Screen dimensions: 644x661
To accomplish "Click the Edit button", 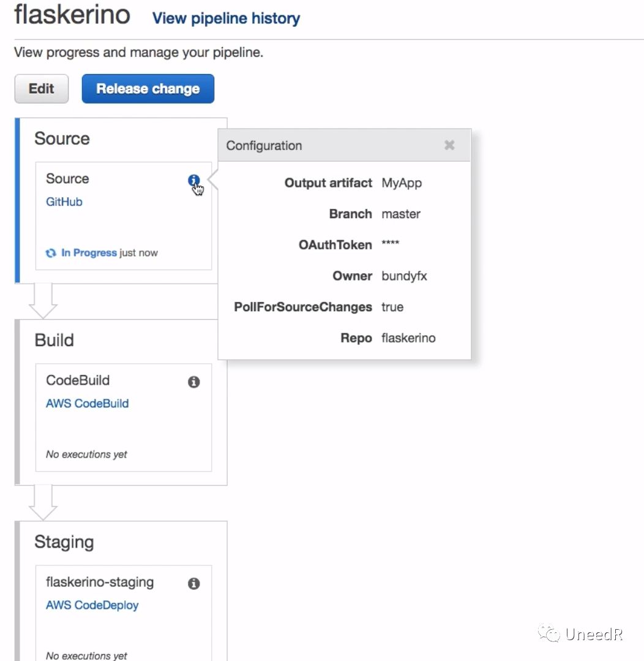I will tap(41, 89).
